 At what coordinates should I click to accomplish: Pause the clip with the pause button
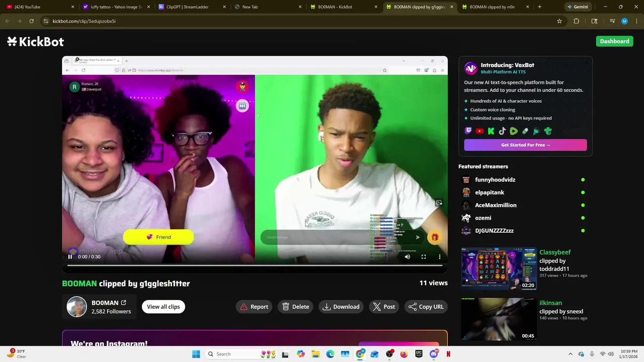(70, 257)
